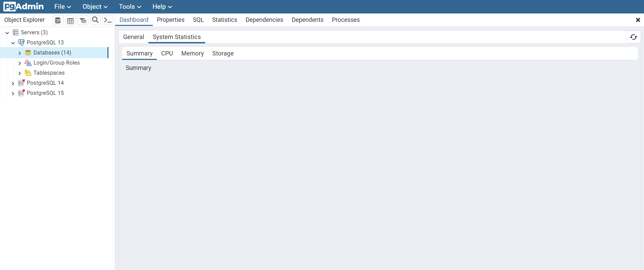Image resolution: width=644 pixels, height=270 pixels.
Task: Open the Tools menu
Action: (130, 7)
